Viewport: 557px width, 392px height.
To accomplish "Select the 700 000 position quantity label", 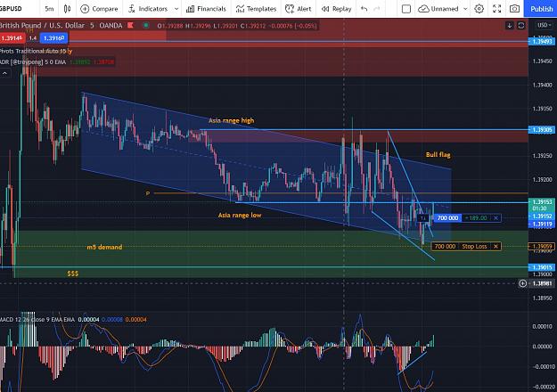I will [447, 218].
